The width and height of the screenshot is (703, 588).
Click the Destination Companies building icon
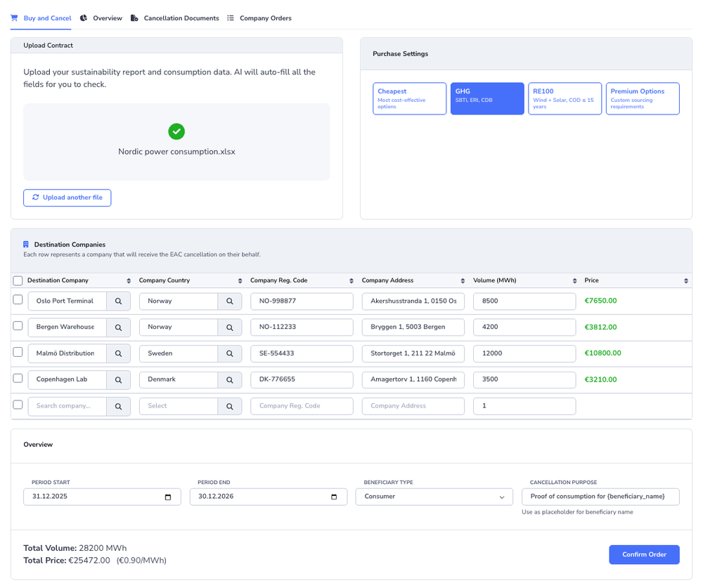pyautogui.click(x=26, y=244)
